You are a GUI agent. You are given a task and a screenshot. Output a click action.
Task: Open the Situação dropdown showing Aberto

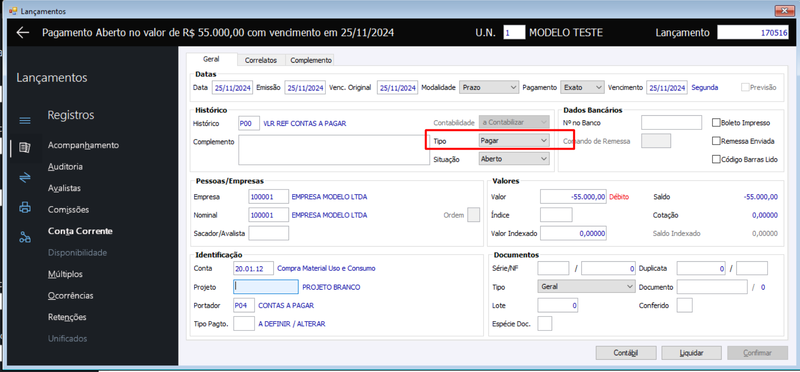[514, 159]
